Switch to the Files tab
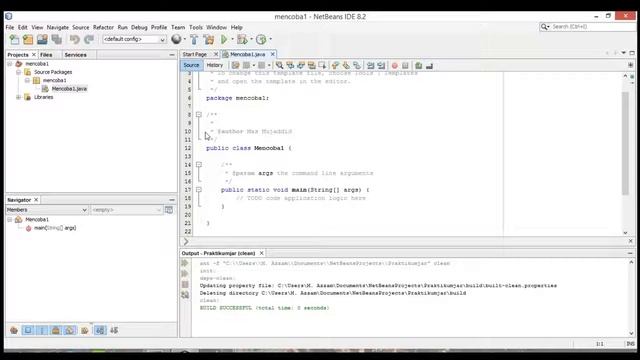 (46, 55)
